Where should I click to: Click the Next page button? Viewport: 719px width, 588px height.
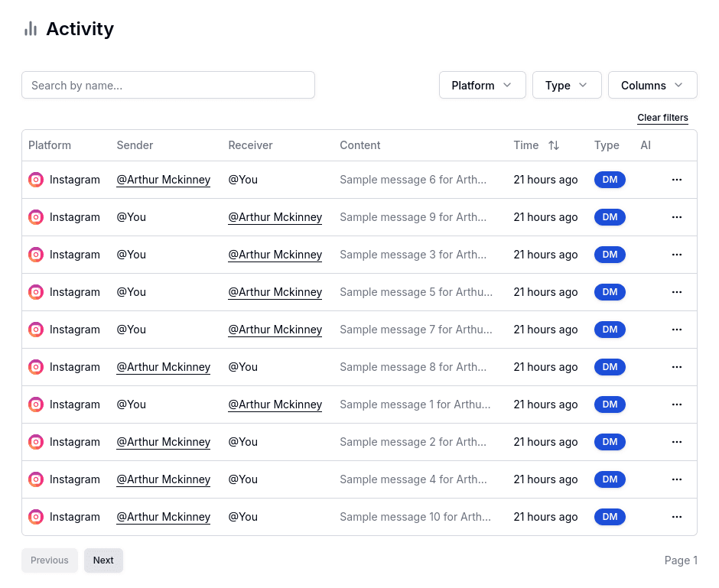pyautogui.click(x=103, y=560)
